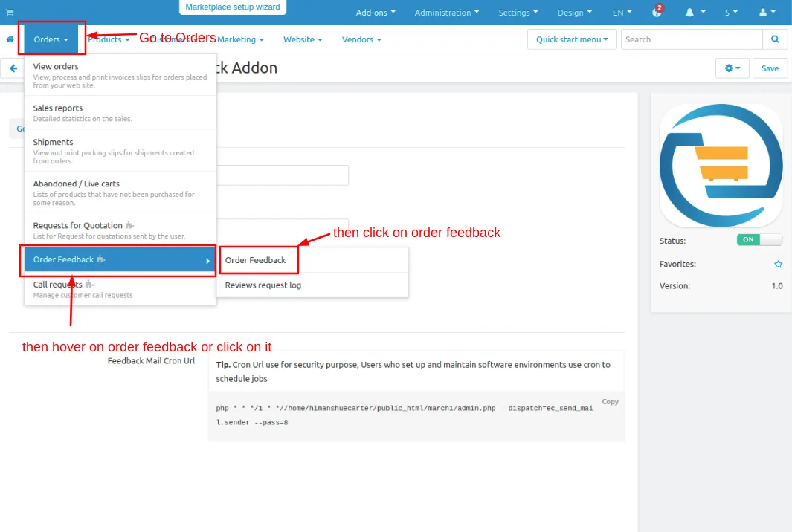Screen dimensions: 792x532
Task: Click the help icon with red badge
Action: [657, 12]
